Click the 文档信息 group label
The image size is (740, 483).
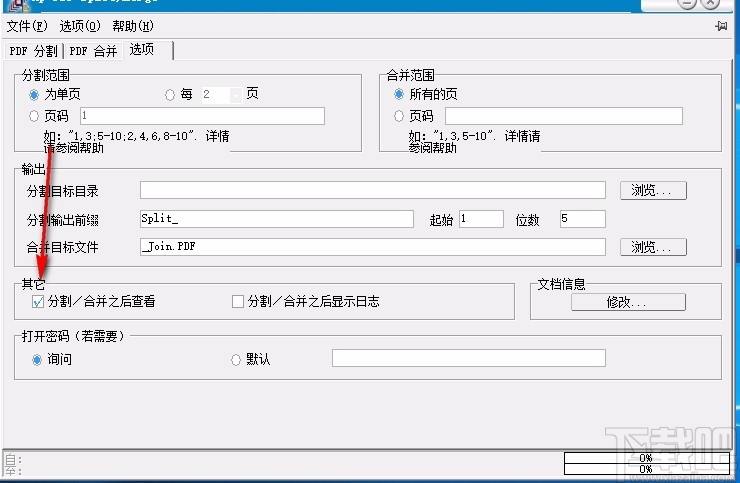561,284
